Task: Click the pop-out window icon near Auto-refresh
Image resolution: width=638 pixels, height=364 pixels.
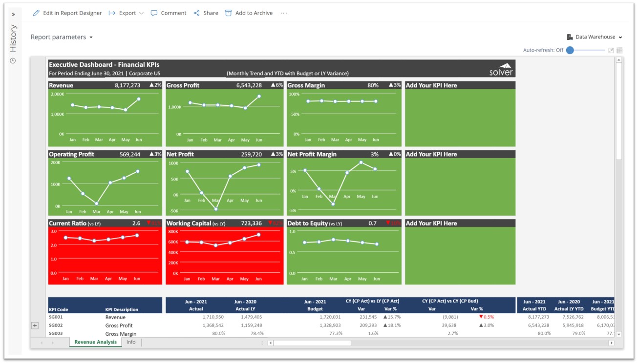Action: click(x=611, y=50)
